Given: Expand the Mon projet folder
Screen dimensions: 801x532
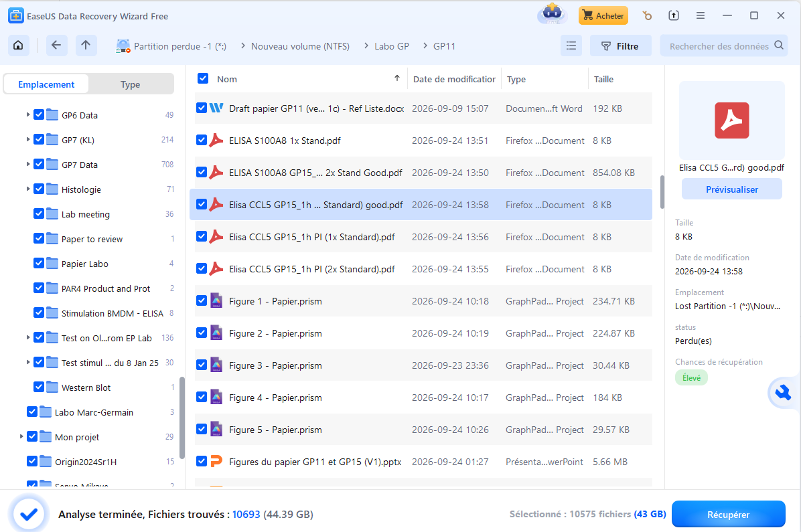Looking at the screenshot, I should pos(21,436).
